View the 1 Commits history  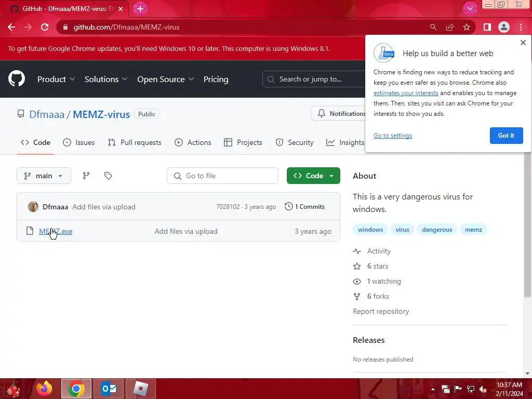click(x=304, y=207)
